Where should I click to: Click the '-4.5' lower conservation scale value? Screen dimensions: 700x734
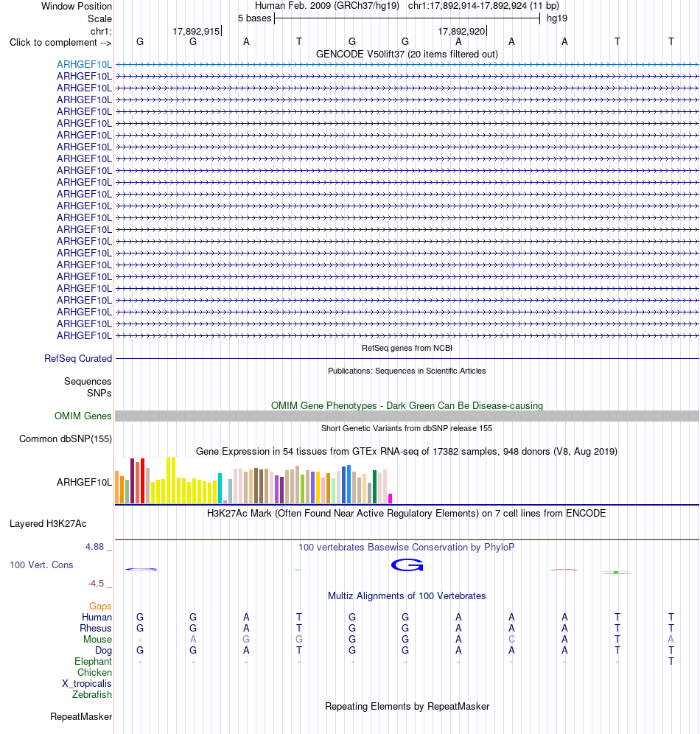96,584
